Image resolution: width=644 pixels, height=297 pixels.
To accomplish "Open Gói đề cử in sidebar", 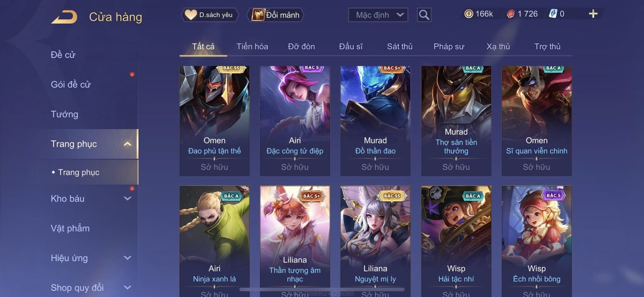I will [71, 84].
